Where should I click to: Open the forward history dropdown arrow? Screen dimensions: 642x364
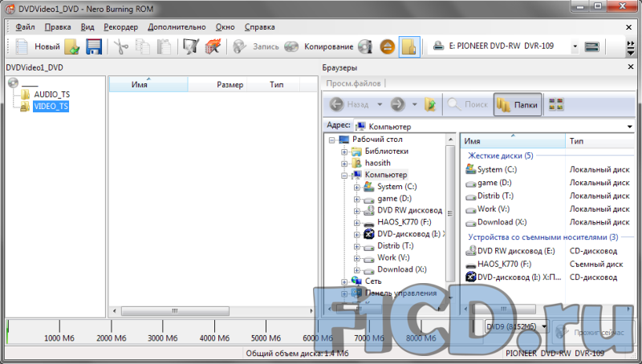pyautogui.click(x=414, y=105)
